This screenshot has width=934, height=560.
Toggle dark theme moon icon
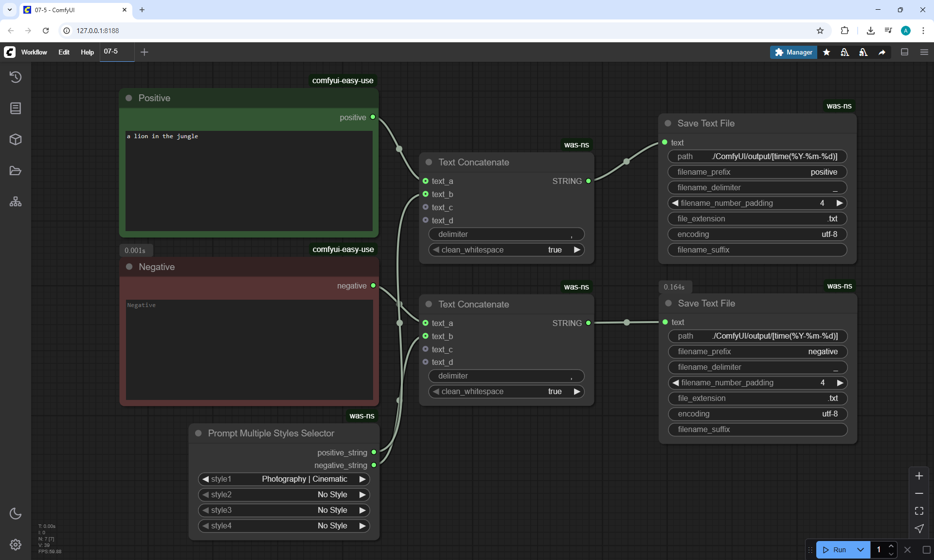(x=16, y=513)
